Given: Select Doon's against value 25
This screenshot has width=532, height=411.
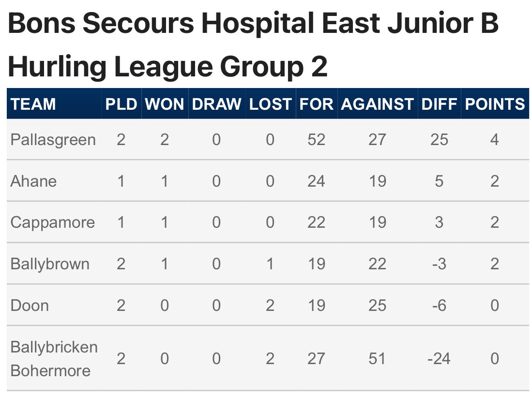Looking at the screenshot, I should pyautogui.click(x=377, y=305).
